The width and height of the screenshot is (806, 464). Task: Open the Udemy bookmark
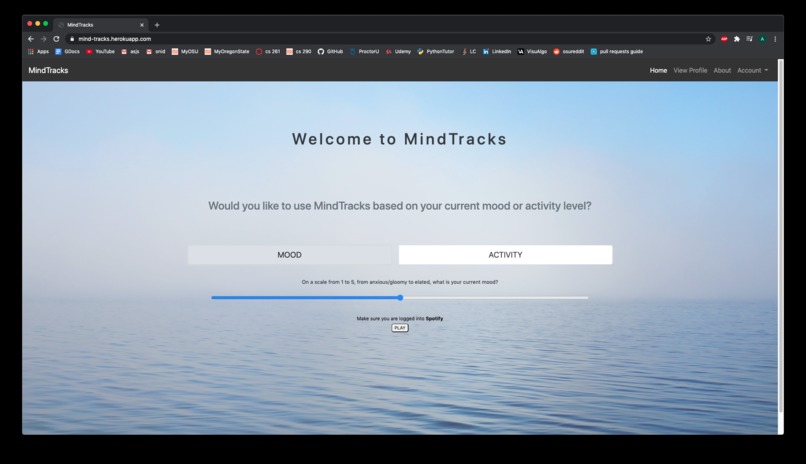(x=398, y=51)
